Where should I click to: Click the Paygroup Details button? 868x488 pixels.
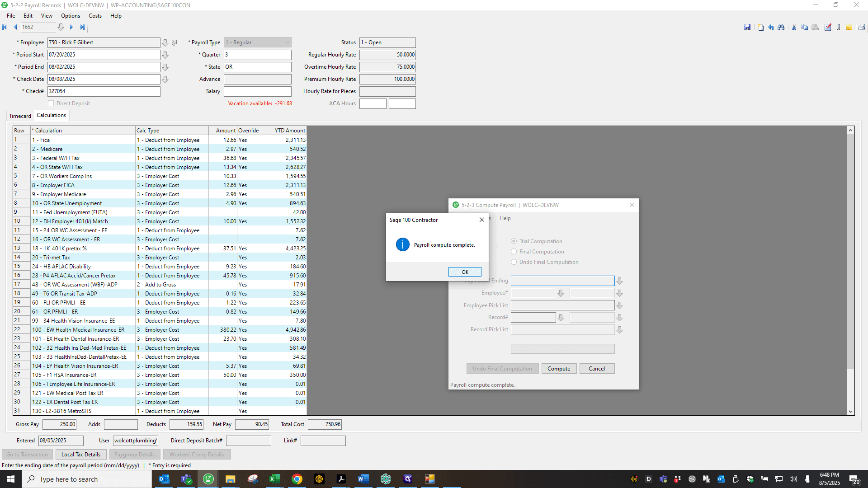pyautogui.click(x=134, y=455)
